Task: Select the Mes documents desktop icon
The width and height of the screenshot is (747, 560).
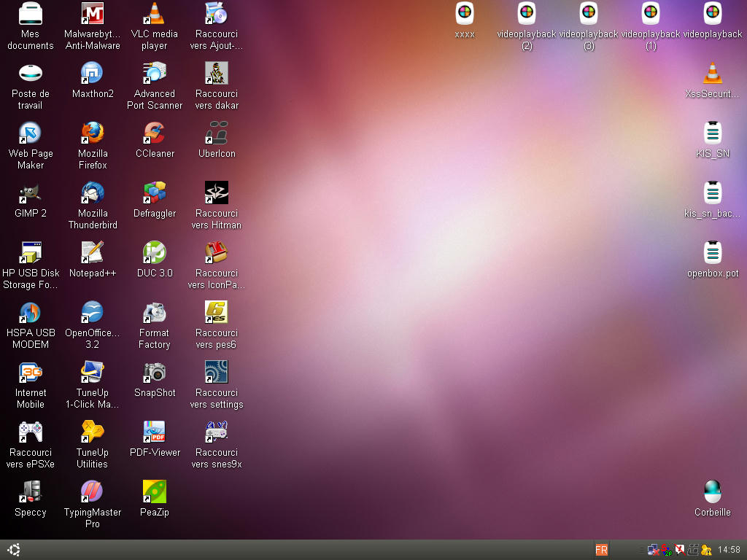Action: (x=31, y=13)
